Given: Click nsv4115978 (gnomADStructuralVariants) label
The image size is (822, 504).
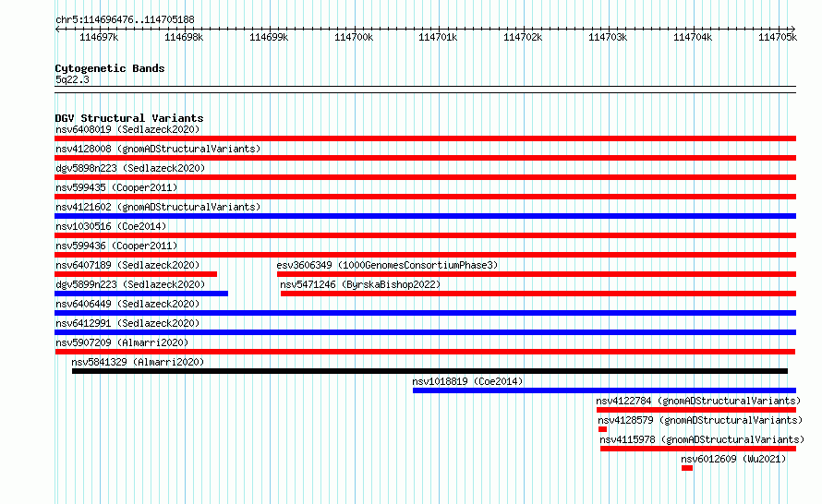Looking at the screenshot, I should [702, 439].
